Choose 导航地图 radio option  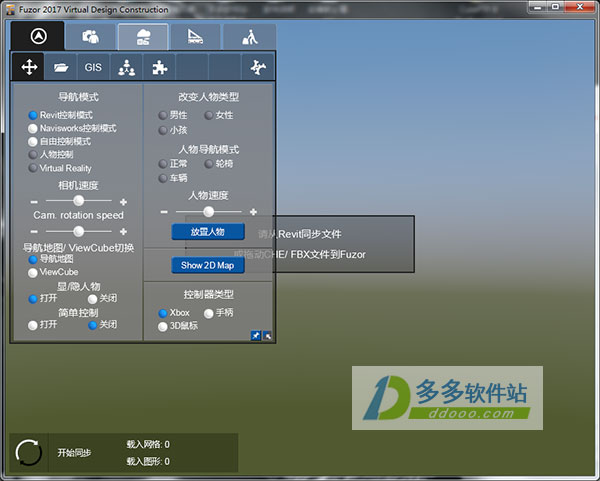(x=33, y=259)
